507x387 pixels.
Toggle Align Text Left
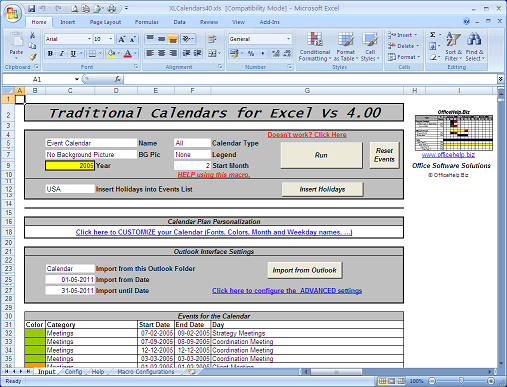(x=150, y=53)
